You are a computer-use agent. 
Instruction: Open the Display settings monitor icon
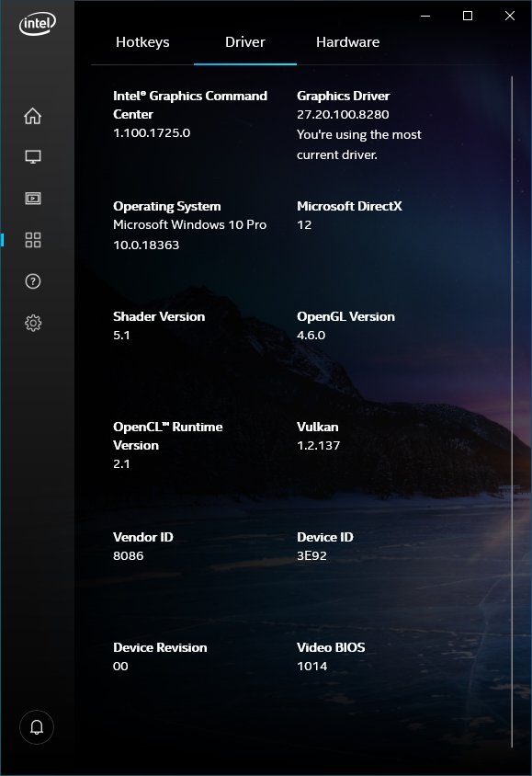pyautogui.click(x=33, y=157)
